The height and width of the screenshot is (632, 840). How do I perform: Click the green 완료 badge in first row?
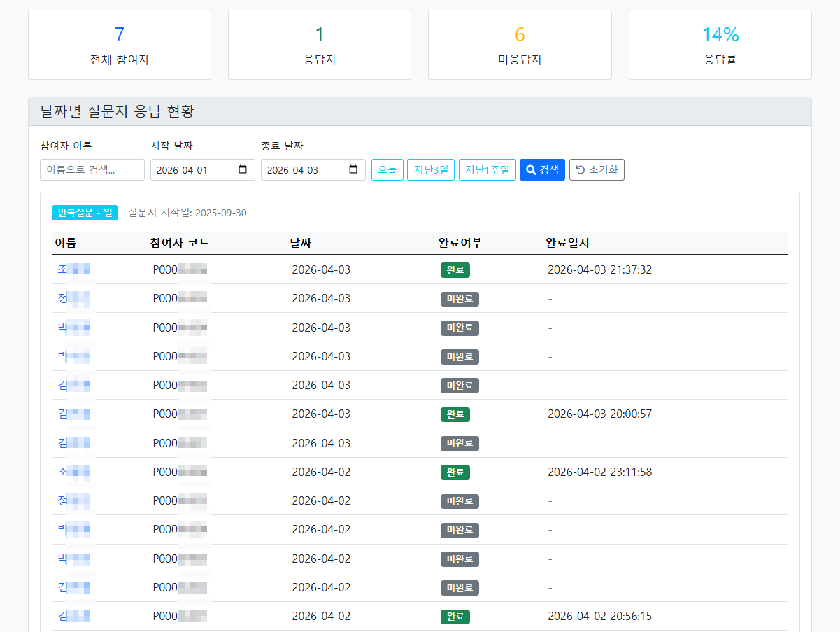point(455,269)
